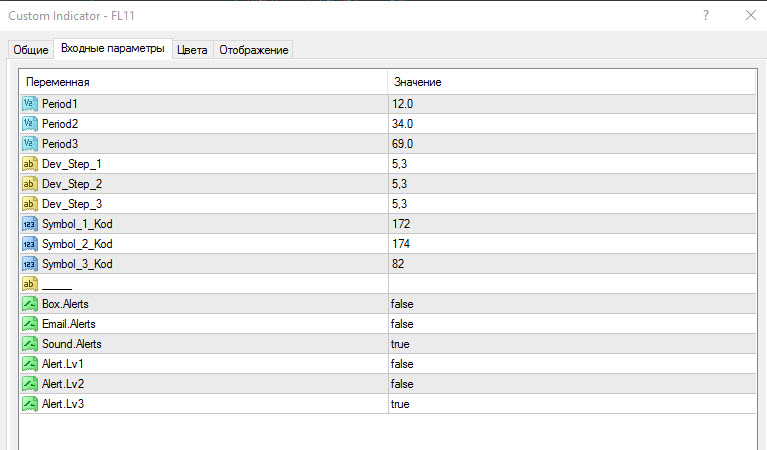Select Period1 value 12.0
The width and height of the screenshot is (767, 450).
pyautogui.click(x=402, y=104)
